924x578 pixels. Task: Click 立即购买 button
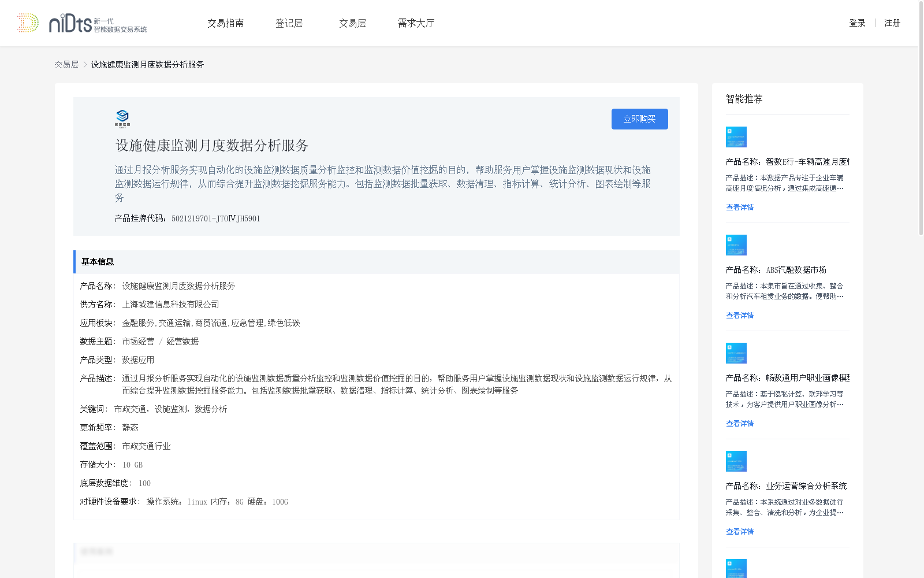640,119
